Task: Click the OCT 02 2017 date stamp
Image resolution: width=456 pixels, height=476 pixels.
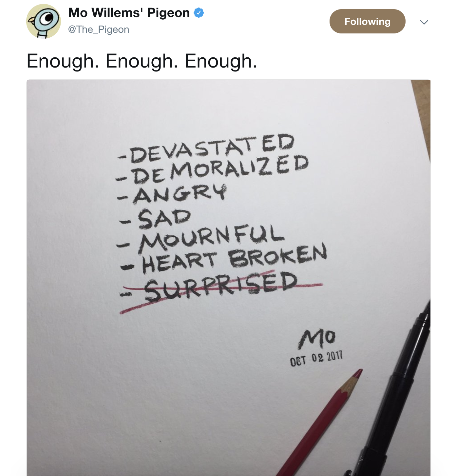Action: (x=316, y=358)
